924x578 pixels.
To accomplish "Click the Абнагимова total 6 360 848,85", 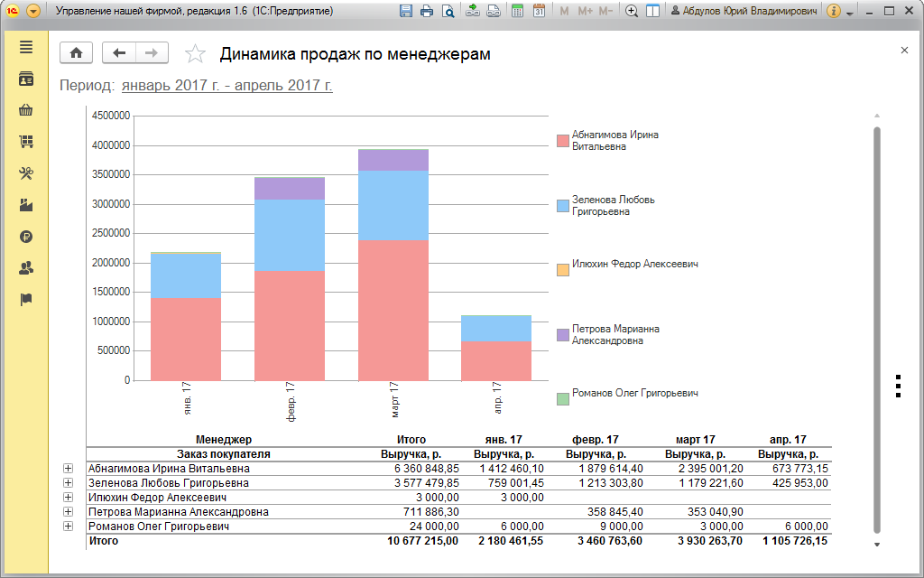I will coord(427,469).
